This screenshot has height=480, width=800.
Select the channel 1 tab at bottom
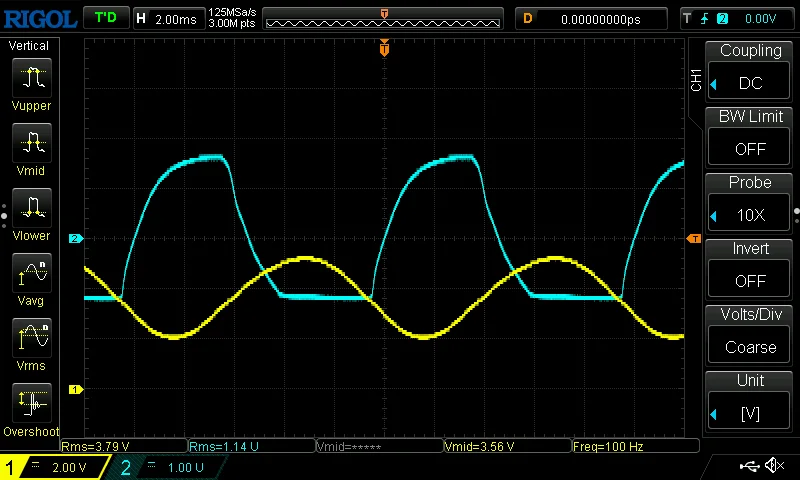56,467
